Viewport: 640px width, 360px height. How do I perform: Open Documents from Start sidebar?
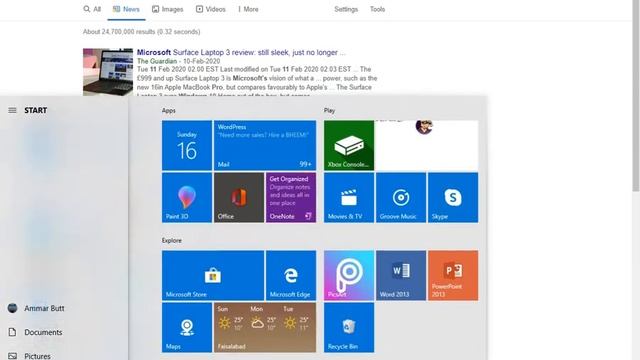tap(35, 332)
